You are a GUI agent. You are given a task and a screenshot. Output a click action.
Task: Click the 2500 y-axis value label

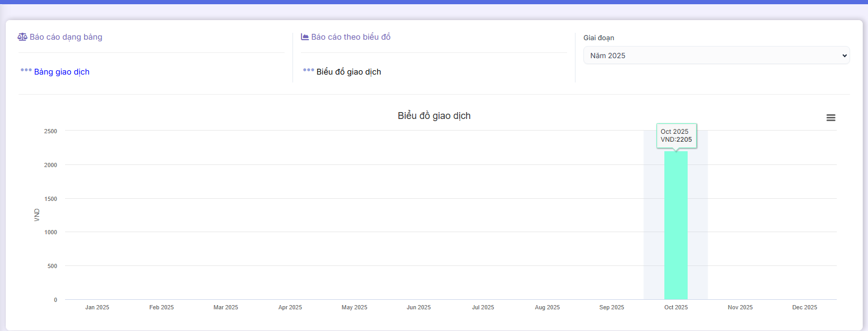pos(51,131)
